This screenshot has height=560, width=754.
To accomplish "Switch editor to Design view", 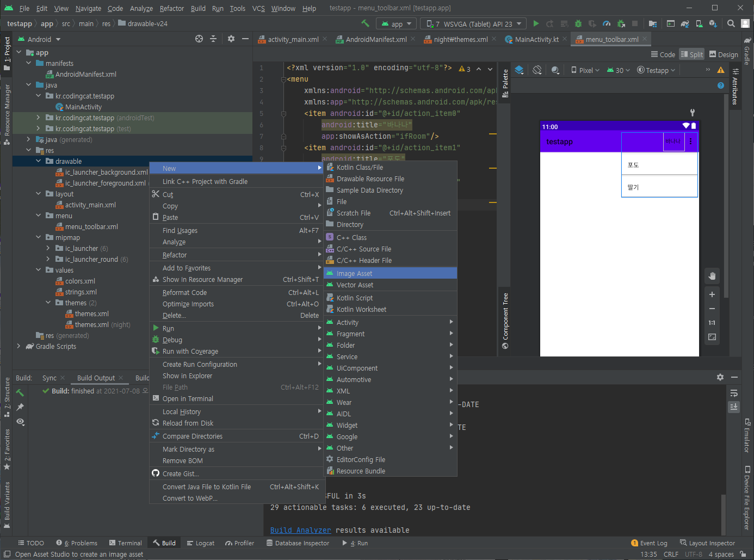I will [724, 54].
